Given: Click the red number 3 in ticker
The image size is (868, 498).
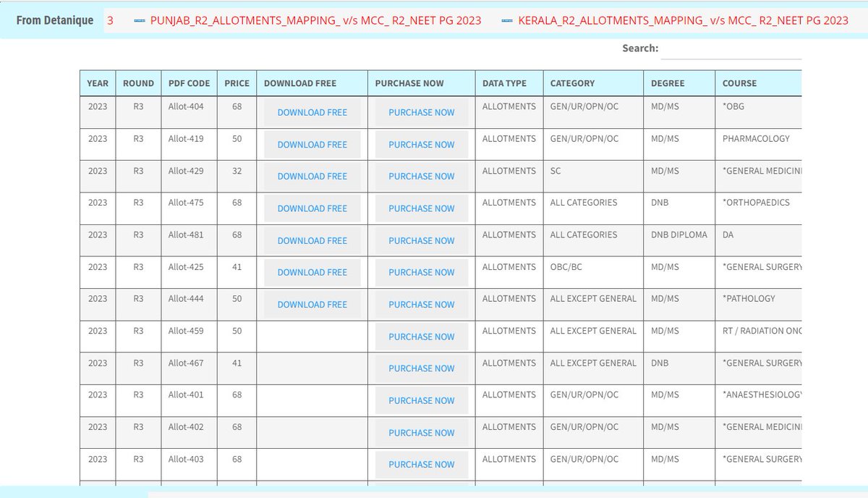Looking at the screenshot, I should [x=110, y=20].
